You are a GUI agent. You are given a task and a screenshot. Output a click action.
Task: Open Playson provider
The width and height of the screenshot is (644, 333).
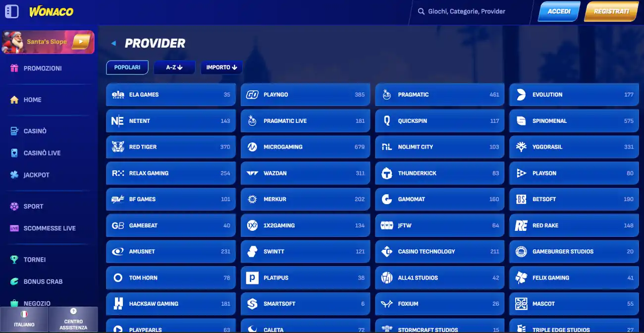pos(574,173)
